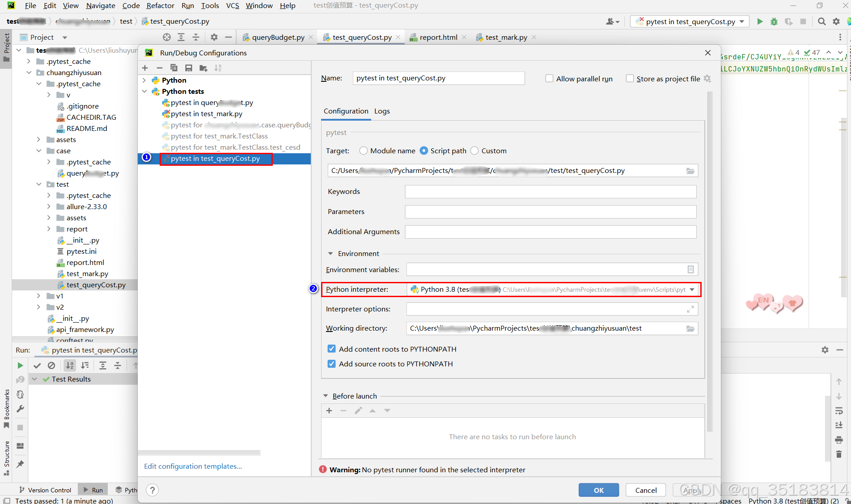The image size is (851, 504).
Task: Remove the selected run configuration
Action: 159,67
